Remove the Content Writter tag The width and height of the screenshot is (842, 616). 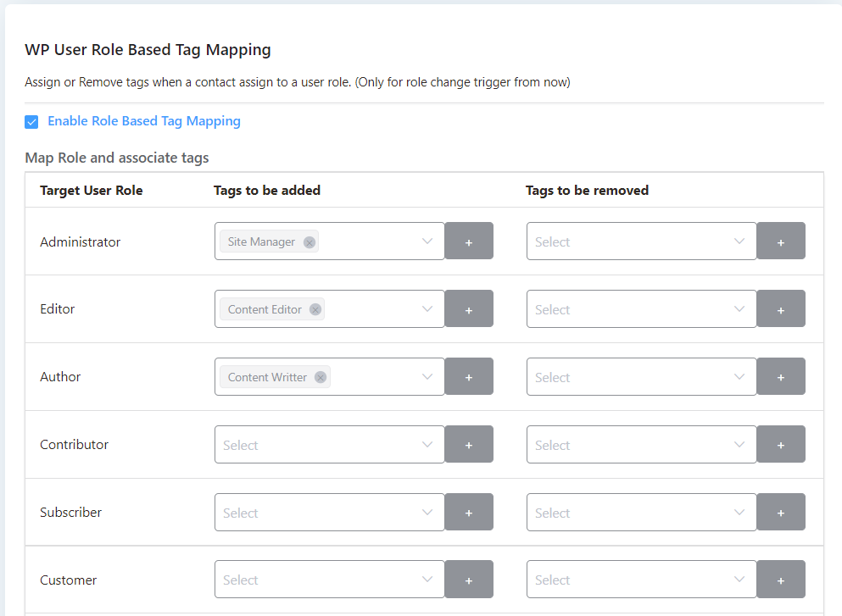pos(321,378)
